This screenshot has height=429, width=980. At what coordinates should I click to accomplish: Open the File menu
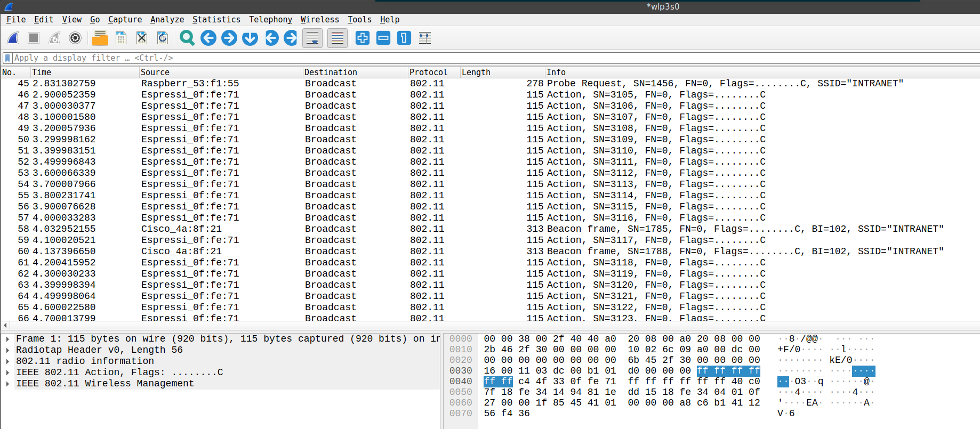pos(16,19)
